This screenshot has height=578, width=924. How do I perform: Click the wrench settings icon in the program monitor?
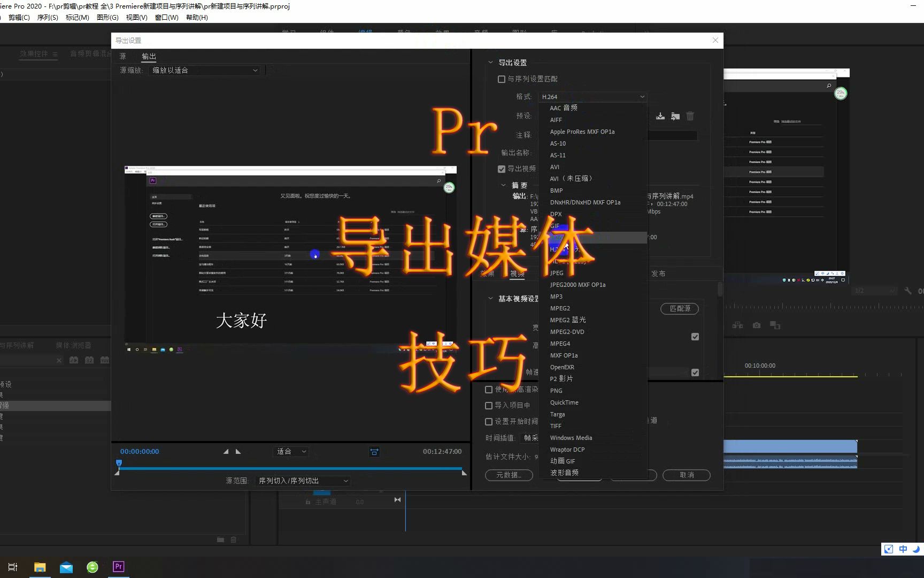coord(908,291)
